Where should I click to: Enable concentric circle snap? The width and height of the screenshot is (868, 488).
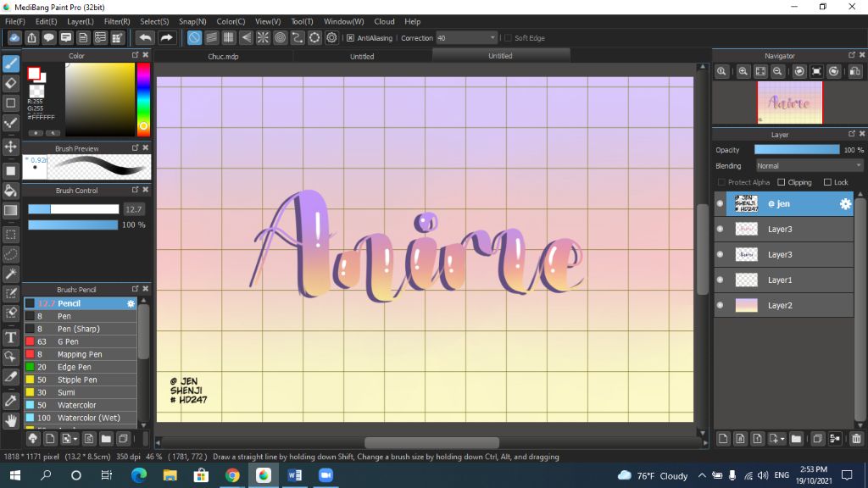280,37
